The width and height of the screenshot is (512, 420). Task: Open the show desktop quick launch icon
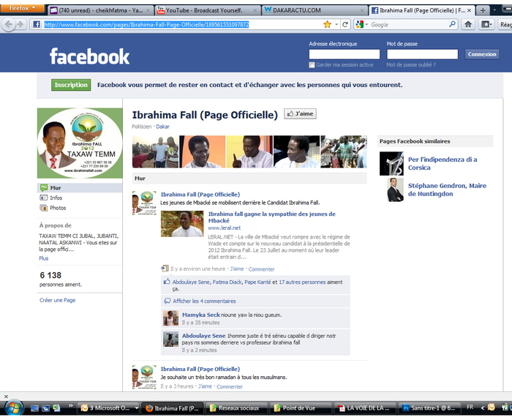click(34, 408)
